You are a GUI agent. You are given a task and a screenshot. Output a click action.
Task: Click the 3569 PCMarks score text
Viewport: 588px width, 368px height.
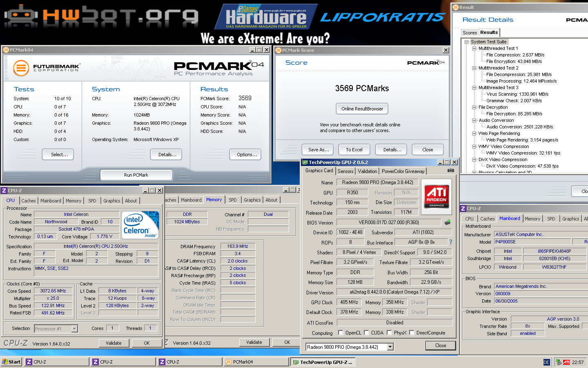362,88
